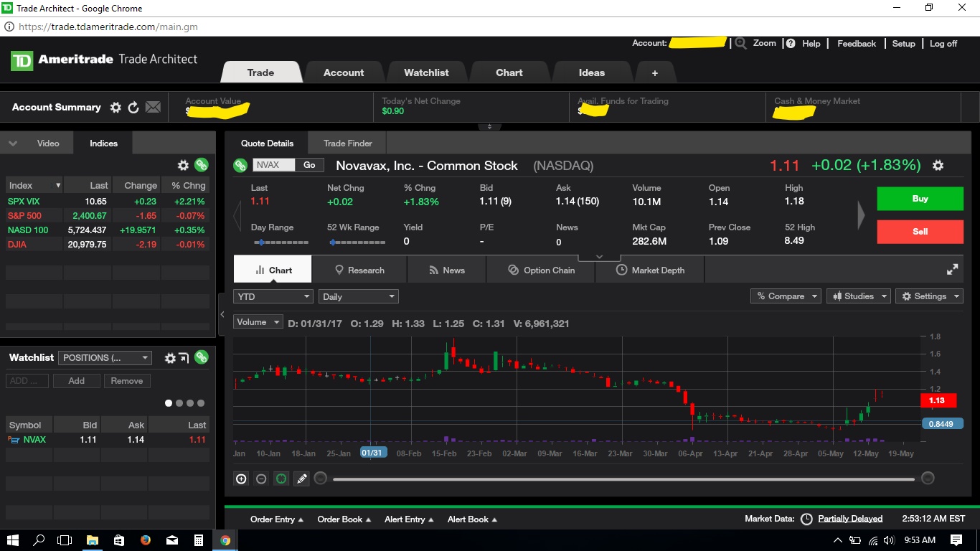Open the Option Chain tab
The image size is (980, 551).
541,270
